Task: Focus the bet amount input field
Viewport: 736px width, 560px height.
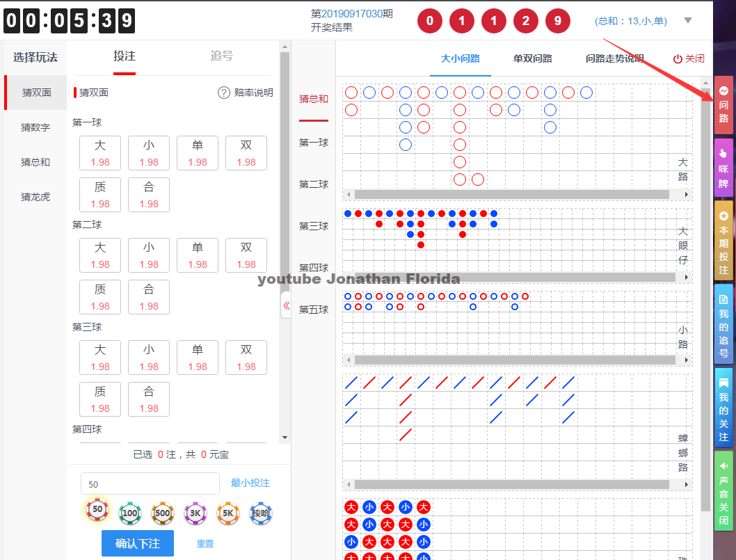Action: (150, 483)
